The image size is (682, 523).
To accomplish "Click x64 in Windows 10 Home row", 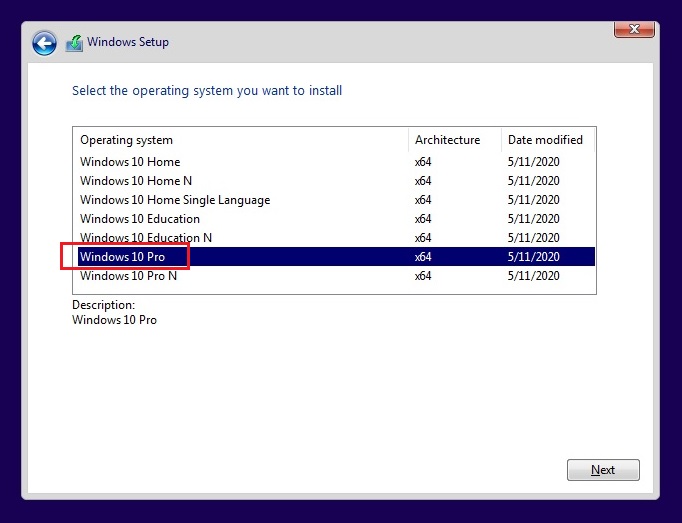I will [x=423, y=162].
